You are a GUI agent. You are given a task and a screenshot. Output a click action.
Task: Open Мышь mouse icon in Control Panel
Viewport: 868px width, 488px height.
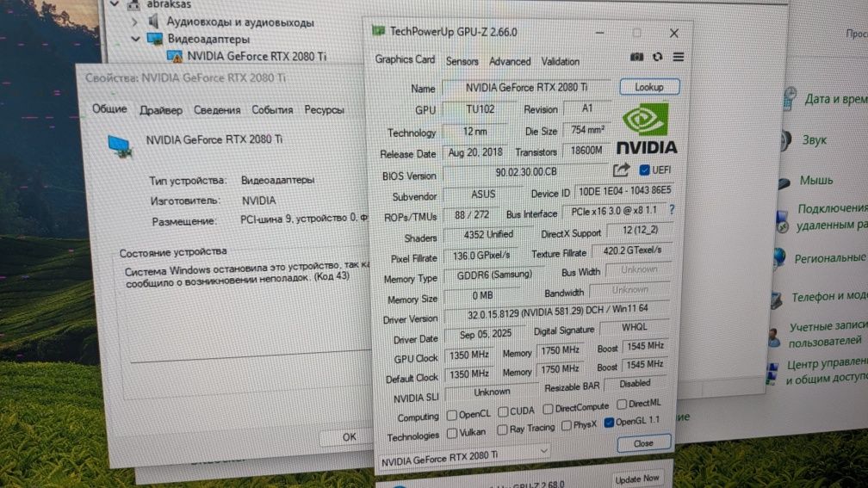point(784,182)
